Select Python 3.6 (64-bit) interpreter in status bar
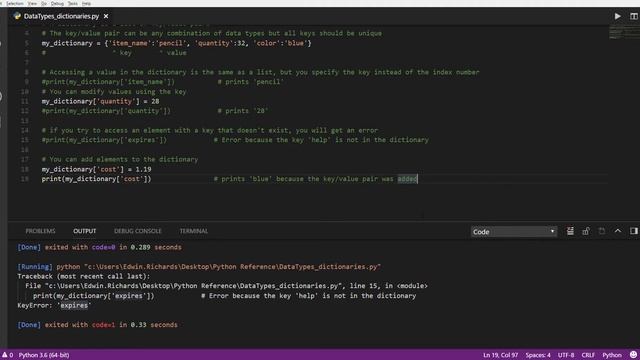Viewport: 640px width, 360px height. point(44,355)
